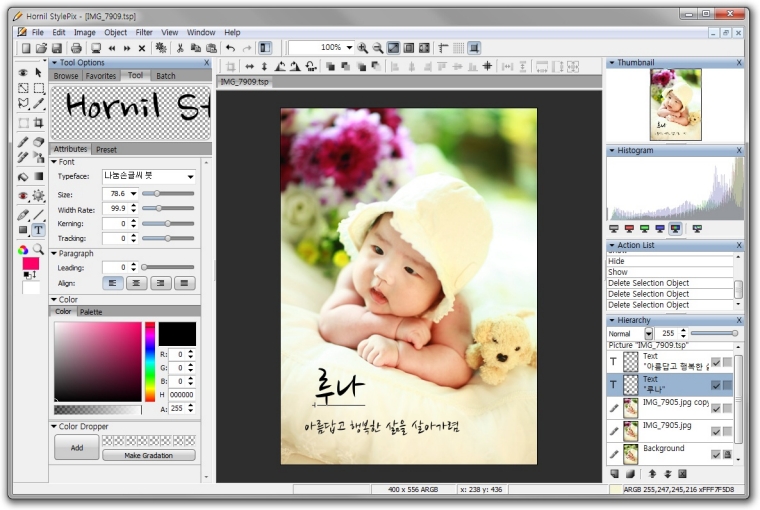Click the vertical hue spectrum bar
This screenshot has width=760, height=510.
(150, 361)
